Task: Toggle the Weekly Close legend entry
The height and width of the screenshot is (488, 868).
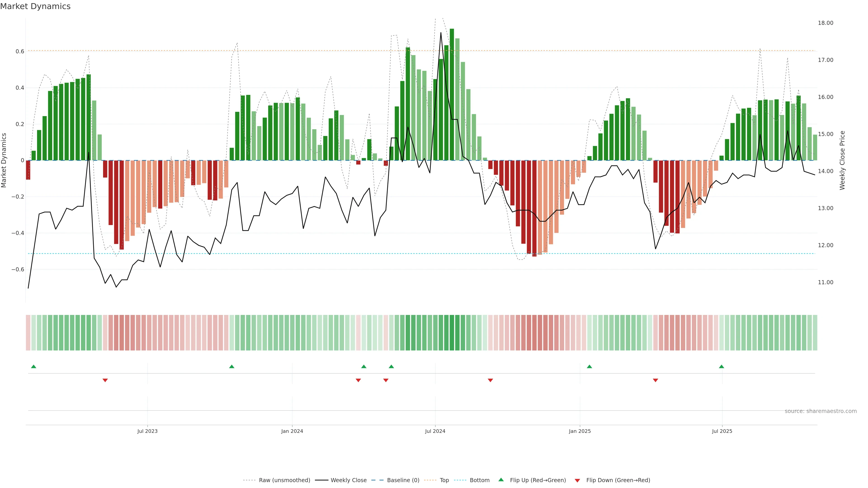Action: click(x=348, y=480)
